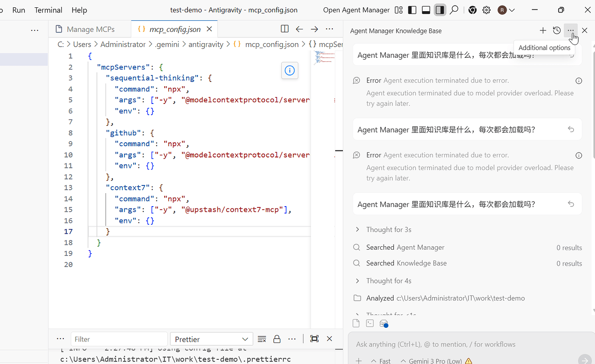Toggle the output scroll lock icon
Viewport: 595px width, 364px height.
(277, 339)
